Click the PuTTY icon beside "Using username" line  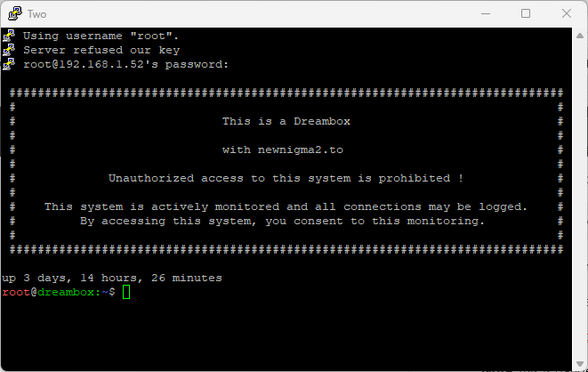(x=9, y=36)
